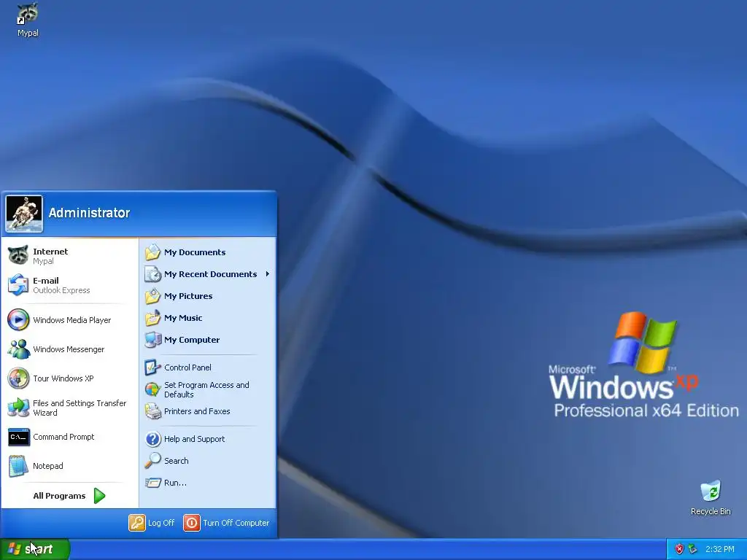This screenshot has height=560, width=747.
Task: Open the My Computer icon
Action: point(153,340)
